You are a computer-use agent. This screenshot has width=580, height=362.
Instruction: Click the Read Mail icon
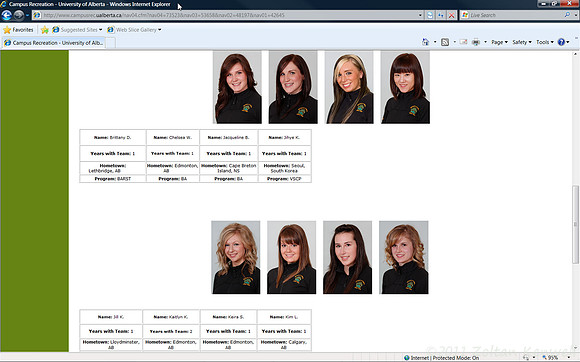click(463, 42)
